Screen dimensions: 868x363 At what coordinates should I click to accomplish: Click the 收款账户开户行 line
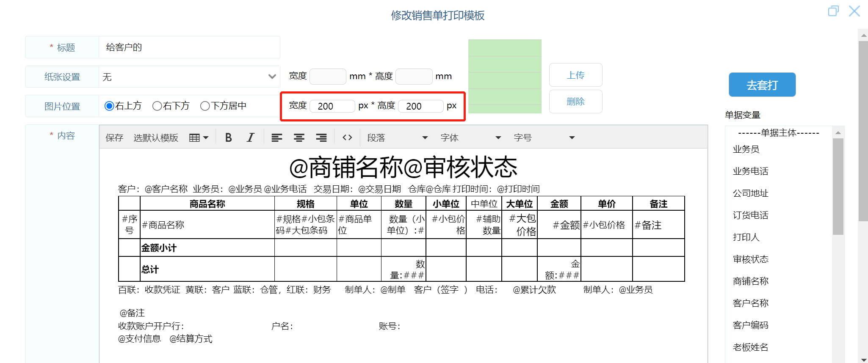pos(151,326)
